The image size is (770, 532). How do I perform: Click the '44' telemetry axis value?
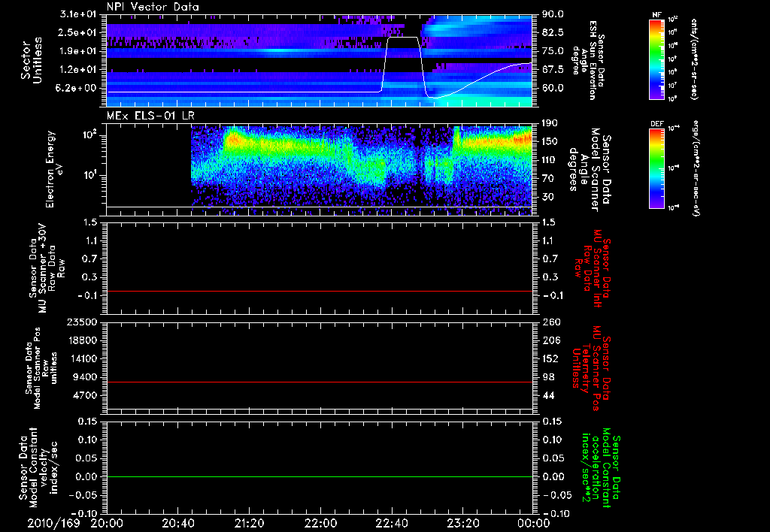[548, 395]
